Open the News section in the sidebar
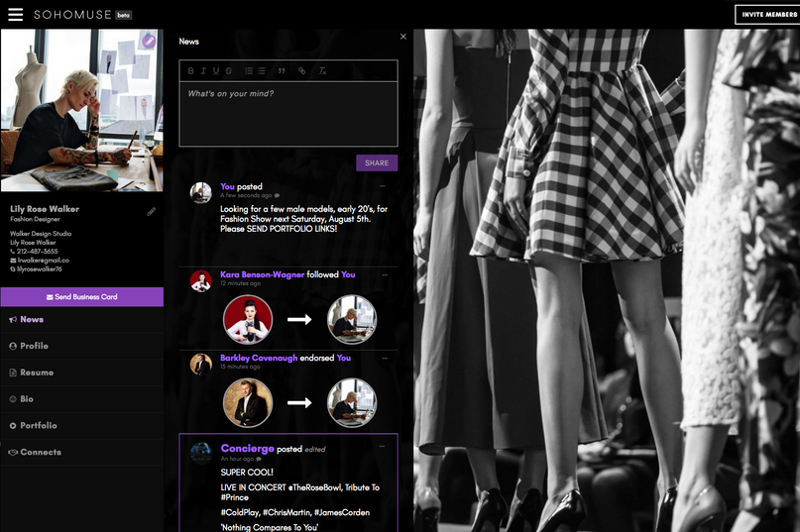The height and width of the screenshot is (532, 800). click(81, 319)
